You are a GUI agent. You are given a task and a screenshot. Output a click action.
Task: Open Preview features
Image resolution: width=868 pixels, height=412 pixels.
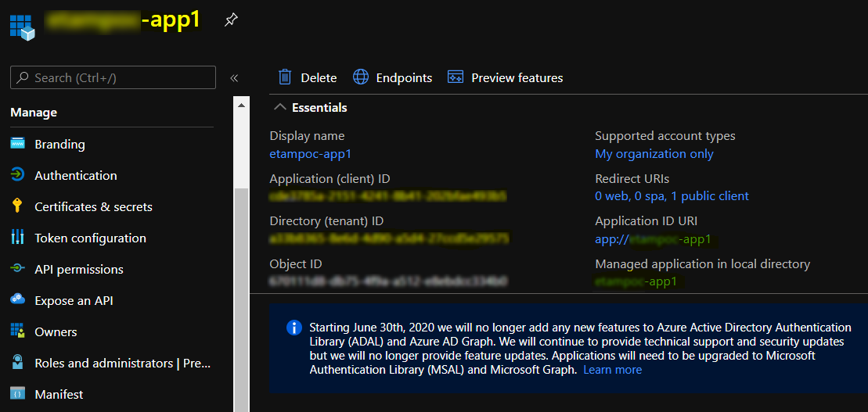[505, 77]
